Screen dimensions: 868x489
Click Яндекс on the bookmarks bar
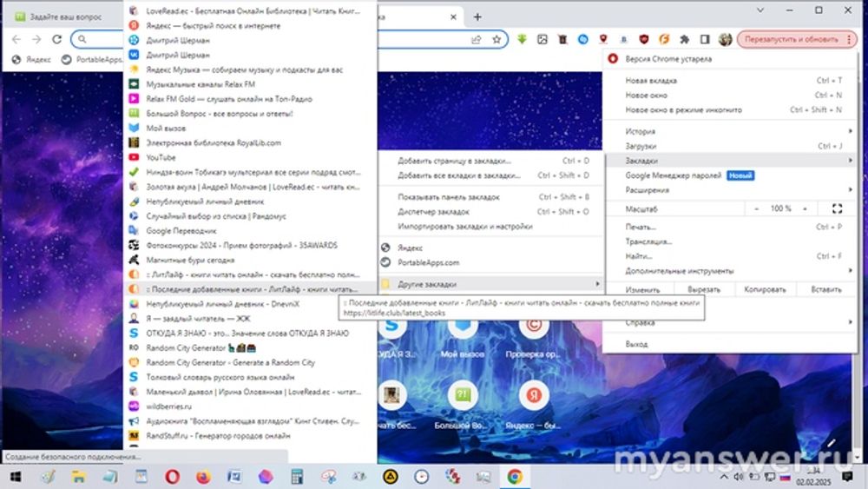click(32, 60)
